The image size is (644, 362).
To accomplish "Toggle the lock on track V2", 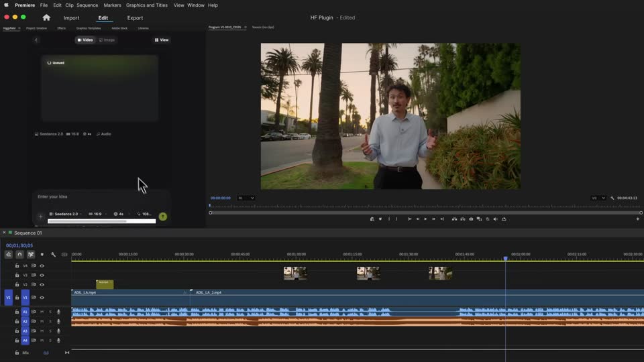I will (x=17, y=284).
